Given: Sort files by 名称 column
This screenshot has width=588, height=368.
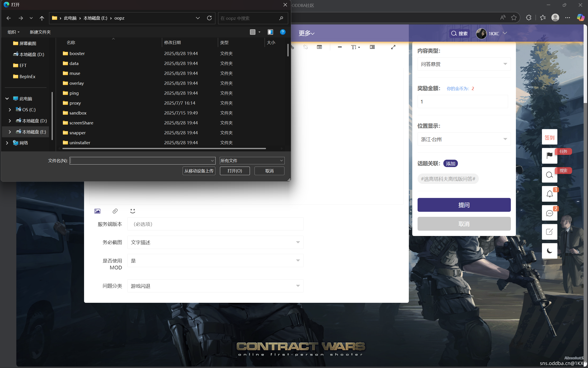Looking at the screenshot, I should click(71, 43).
